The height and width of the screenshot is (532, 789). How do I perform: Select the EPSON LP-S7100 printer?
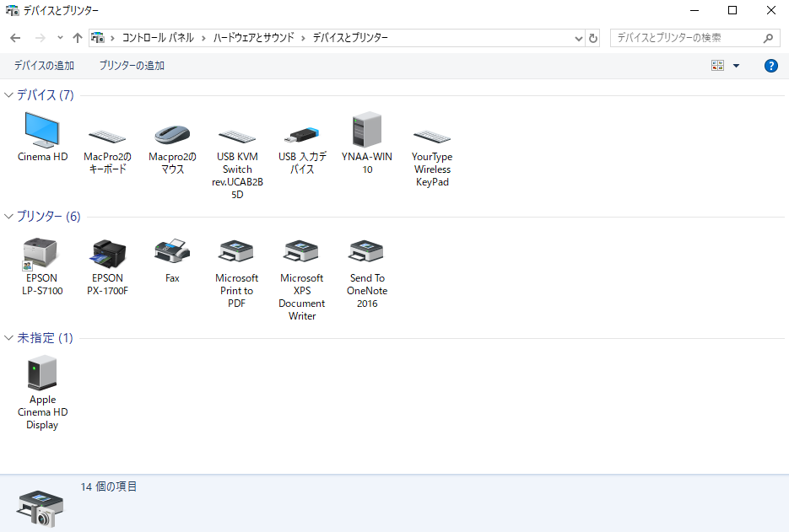41,266
